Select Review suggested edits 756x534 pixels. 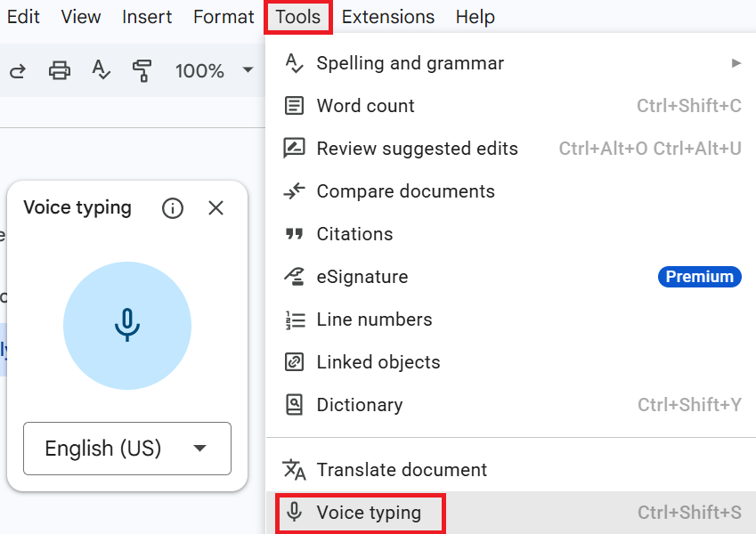pos(510,149)
